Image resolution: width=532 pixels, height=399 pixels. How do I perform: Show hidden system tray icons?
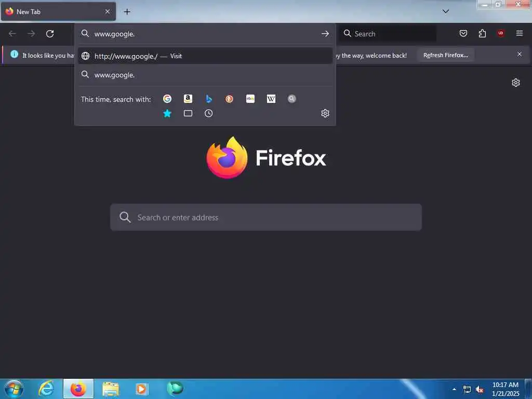coord(454,389)
